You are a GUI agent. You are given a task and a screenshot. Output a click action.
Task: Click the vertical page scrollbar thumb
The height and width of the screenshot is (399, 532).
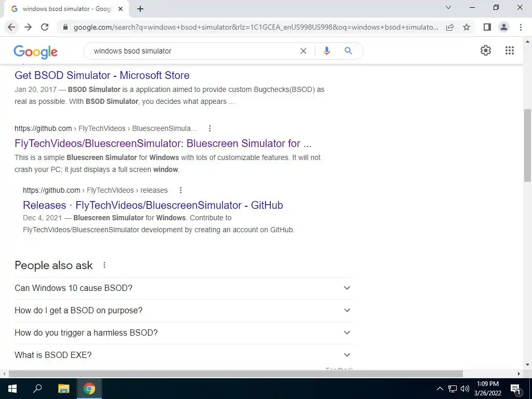point(528,145)
